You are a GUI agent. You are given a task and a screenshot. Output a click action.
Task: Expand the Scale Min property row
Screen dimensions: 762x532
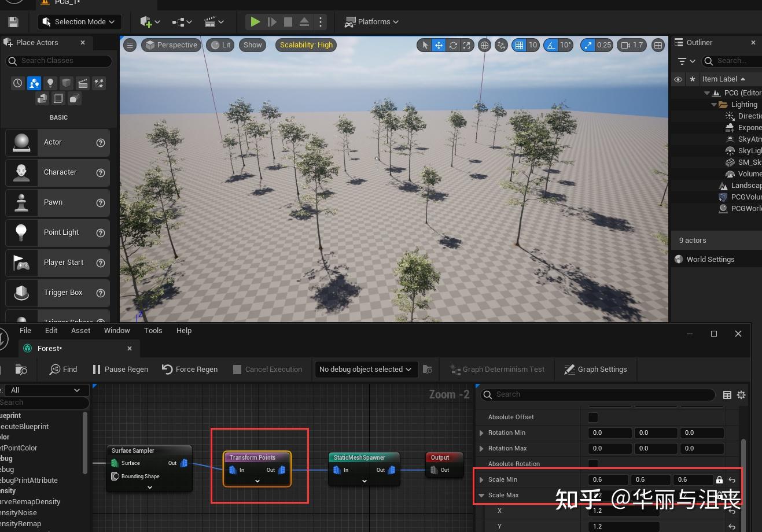tap(481, 480)
